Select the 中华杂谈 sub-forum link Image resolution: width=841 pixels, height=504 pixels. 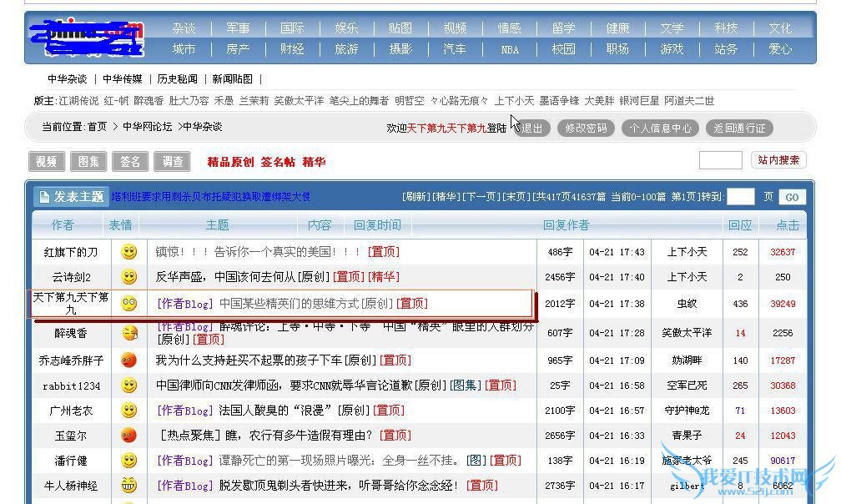(67, 79)
